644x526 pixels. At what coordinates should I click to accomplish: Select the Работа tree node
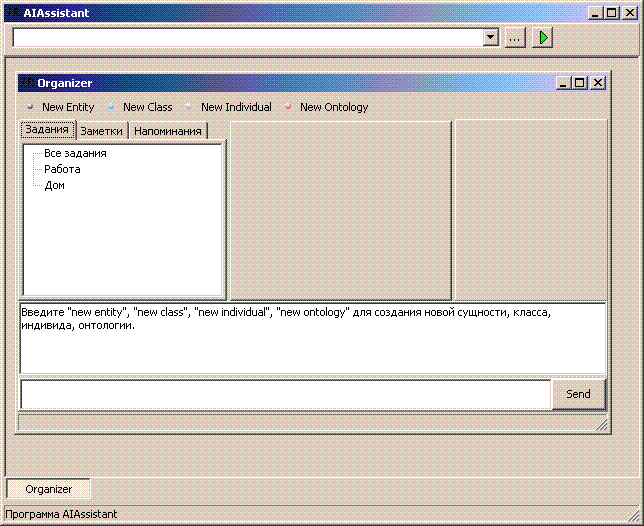(62, 170)
